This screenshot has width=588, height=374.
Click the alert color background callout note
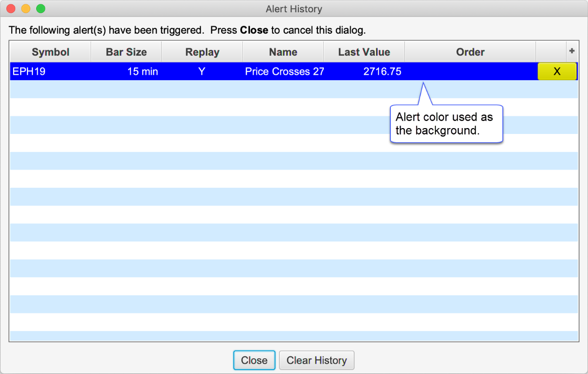pyautogui.click(x=446, y=124)
